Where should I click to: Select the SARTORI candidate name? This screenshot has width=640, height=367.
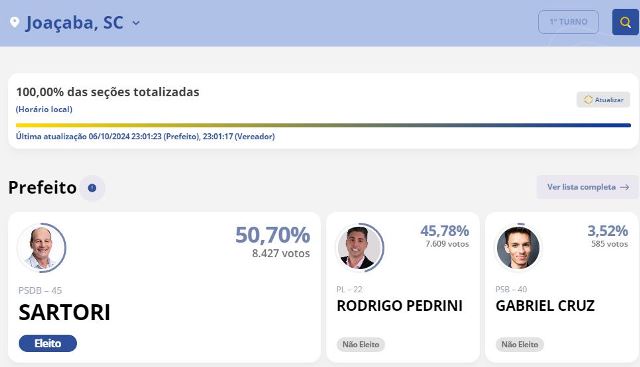64,312
